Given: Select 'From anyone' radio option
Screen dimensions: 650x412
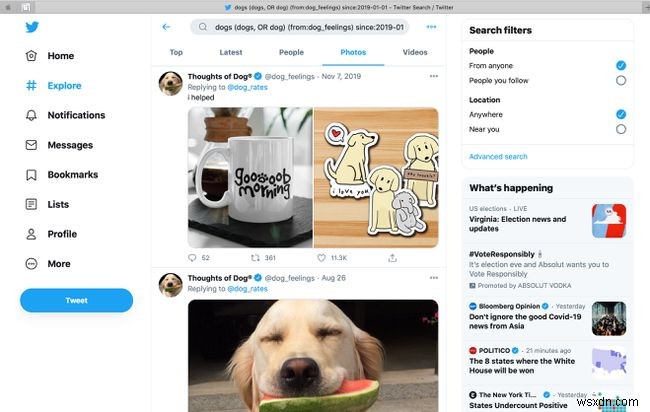Looking at the screenshot, I should (621, 65).
